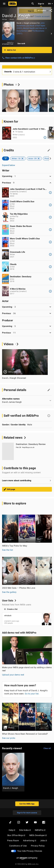
Task: Remove the Actor filter chip
Action: (x=38, y=158)
